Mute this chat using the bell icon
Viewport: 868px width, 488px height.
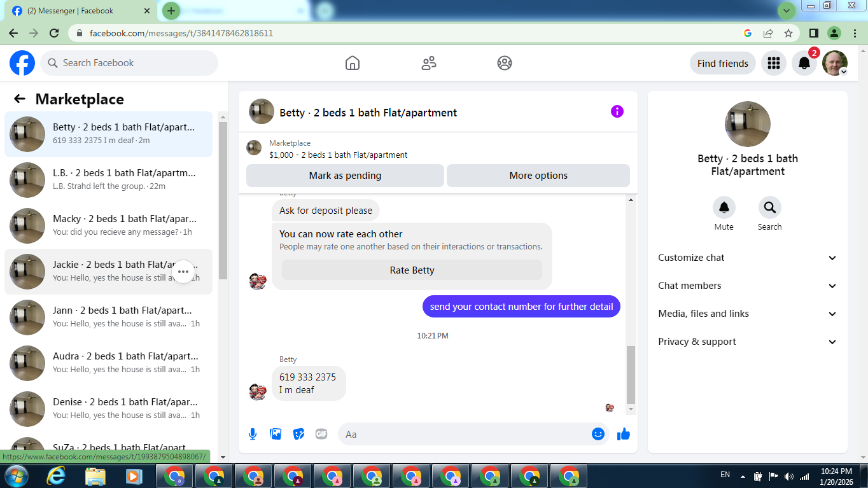(x=724, y=207)
